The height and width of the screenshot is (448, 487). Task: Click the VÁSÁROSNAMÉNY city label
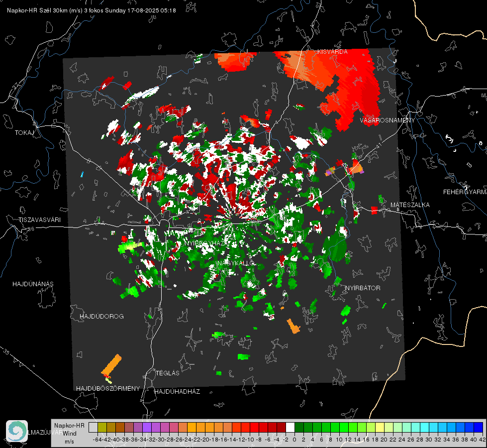point(388,120)
